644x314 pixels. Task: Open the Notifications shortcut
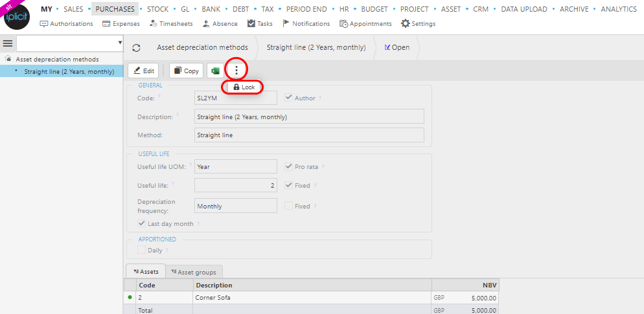(x=306, y=24)
